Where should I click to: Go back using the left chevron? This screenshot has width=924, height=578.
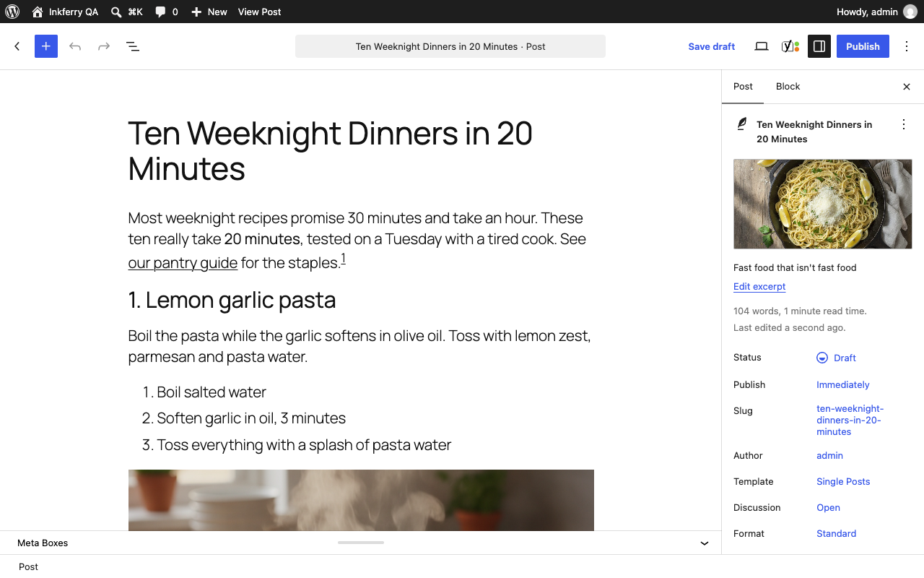(x=17, y=46)
